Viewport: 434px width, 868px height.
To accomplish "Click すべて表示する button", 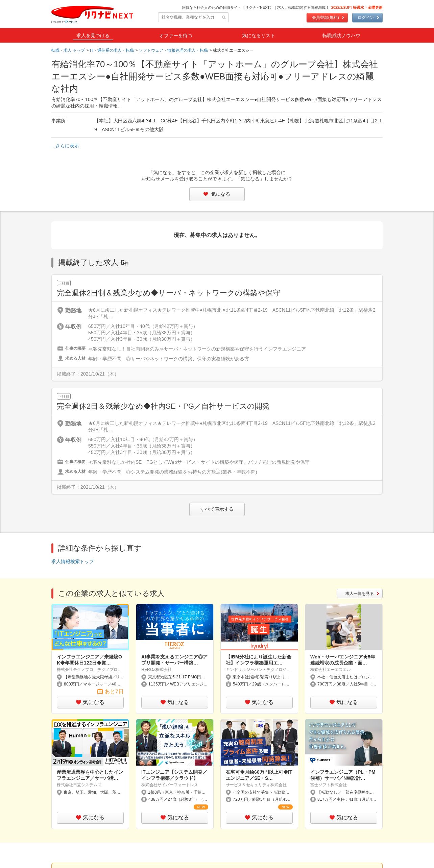I will pyautogui.click(x=217, y=509).
